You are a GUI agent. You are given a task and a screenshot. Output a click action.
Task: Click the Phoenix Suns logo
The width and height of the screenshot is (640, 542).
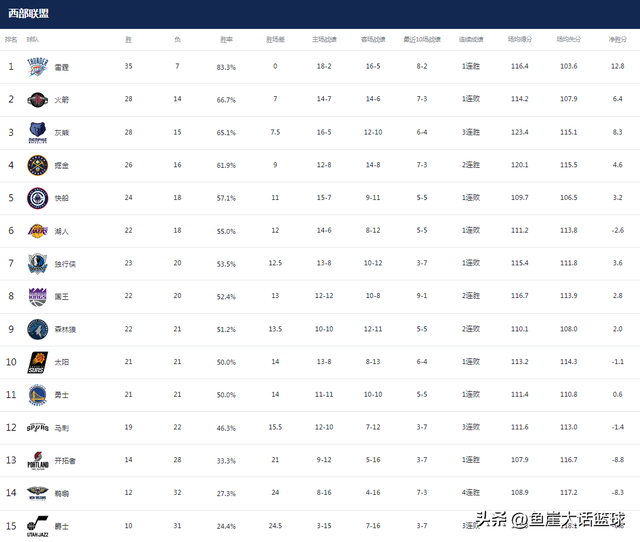[38, 362]
